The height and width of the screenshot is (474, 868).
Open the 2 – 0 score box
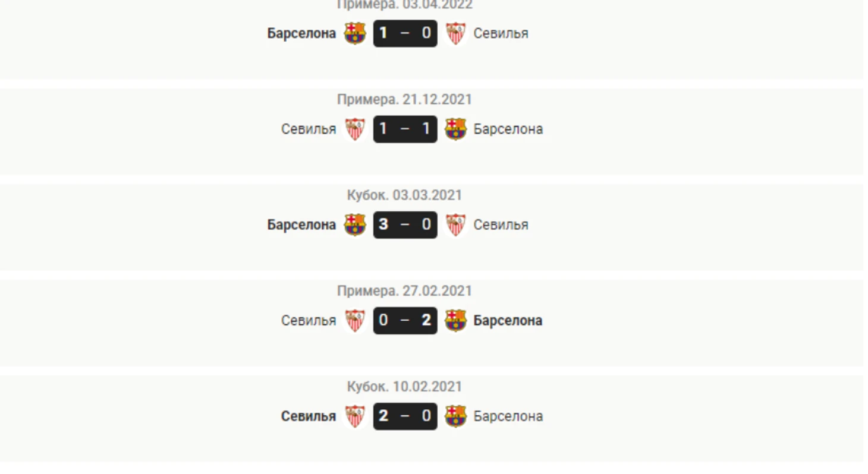pos(405,416)
